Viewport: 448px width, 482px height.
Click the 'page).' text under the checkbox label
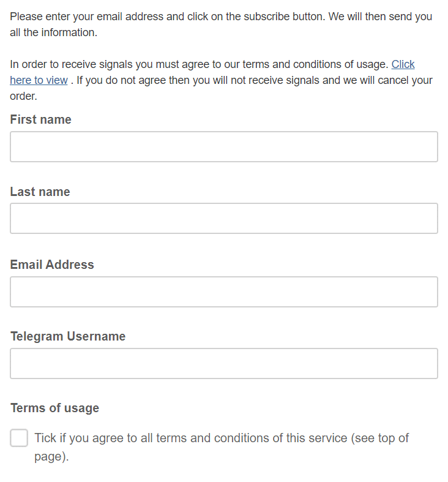51,456
